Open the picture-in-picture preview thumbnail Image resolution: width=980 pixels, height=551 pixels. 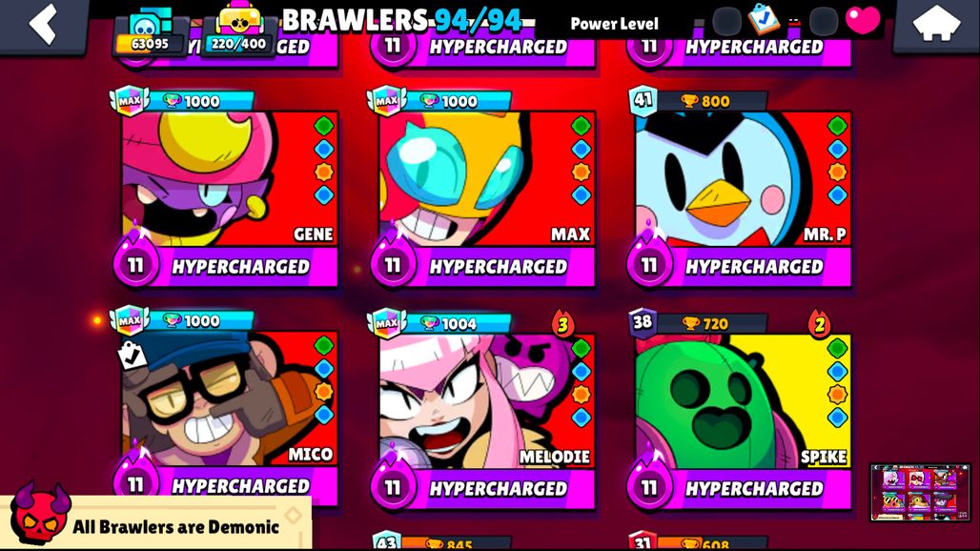920,492
